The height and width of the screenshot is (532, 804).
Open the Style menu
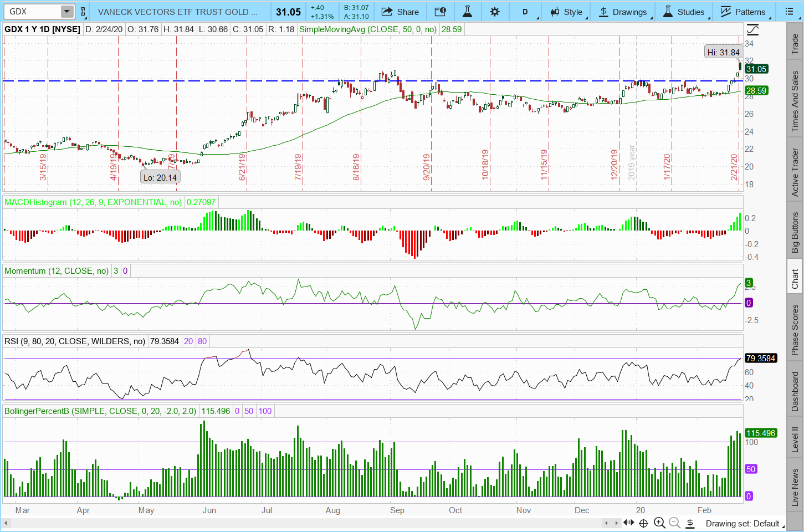click(x=566, y=12)
